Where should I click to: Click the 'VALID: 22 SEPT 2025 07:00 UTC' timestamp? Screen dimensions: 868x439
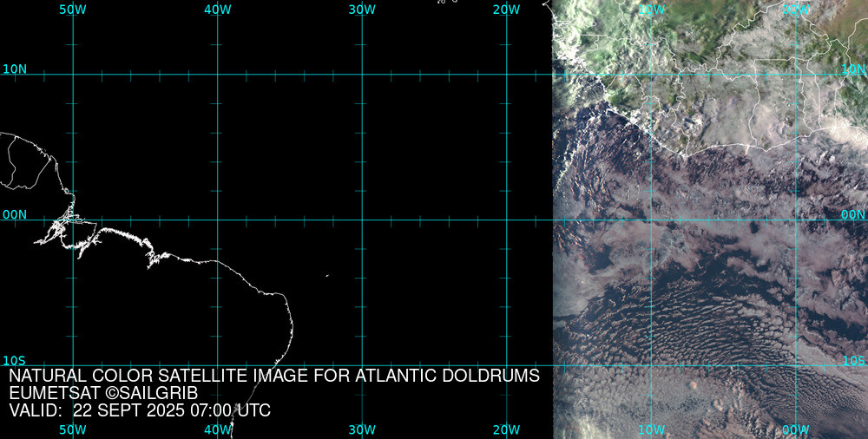tap(140, 410)
